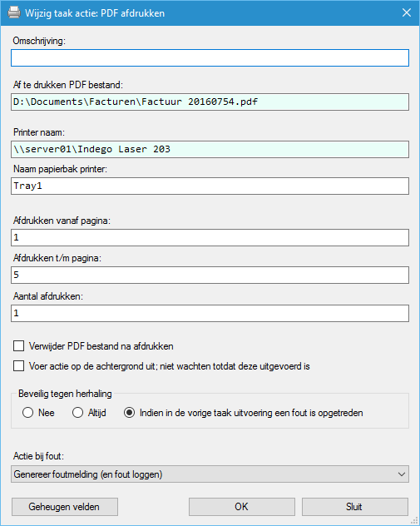This screenshot has width=420, height=526.
Task: Click the Sluit button
Action: [355, 507]
